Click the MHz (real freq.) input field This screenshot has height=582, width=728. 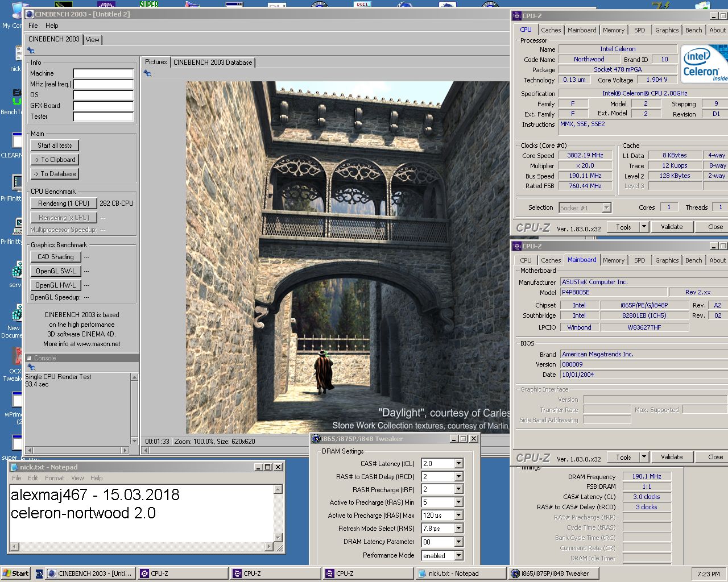tap(103, 84)
